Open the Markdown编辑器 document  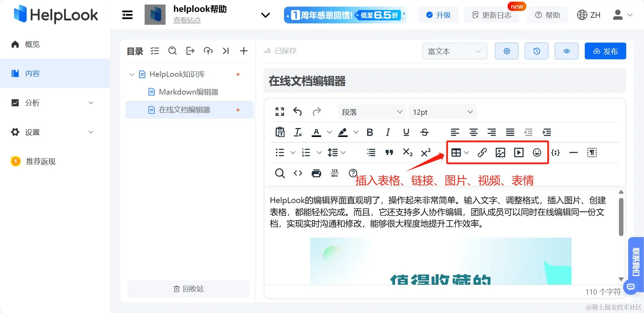point(189,92)
